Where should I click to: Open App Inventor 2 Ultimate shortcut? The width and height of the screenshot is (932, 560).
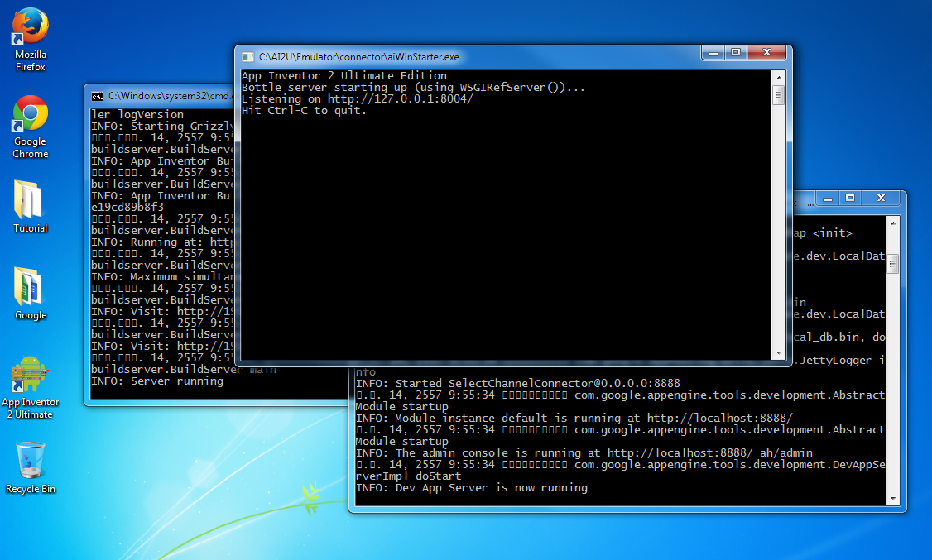[31, 387]
